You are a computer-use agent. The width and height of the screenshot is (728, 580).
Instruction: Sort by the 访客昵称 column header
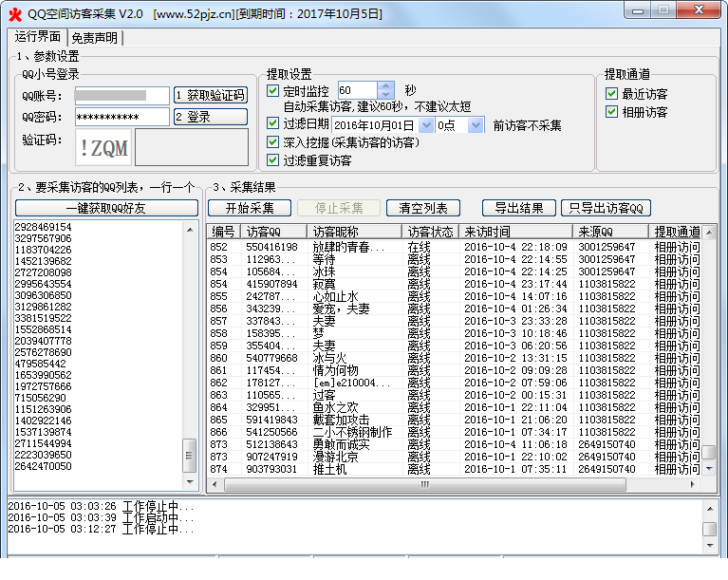click(x=355, y=232)
